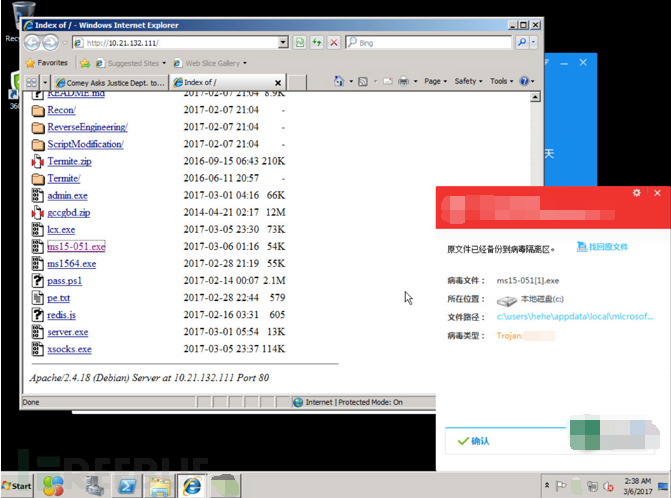Click the Home icon in command bar

coord(338,81)
